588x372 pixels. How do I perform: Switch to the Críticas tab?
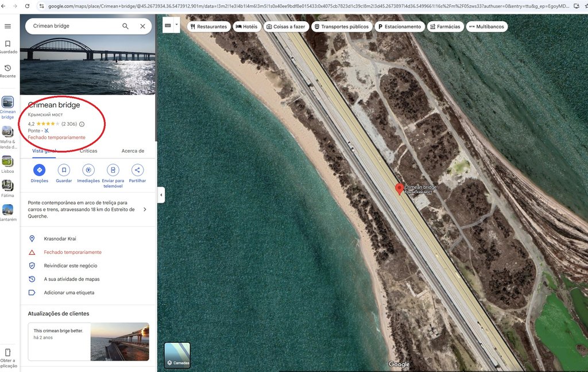click(88, 151)
